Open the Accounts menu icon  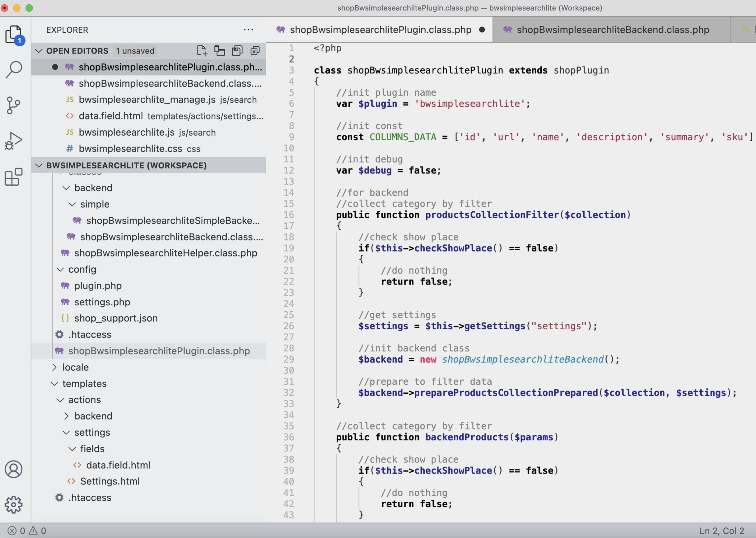pyautogui.click(x=14, y=469)
